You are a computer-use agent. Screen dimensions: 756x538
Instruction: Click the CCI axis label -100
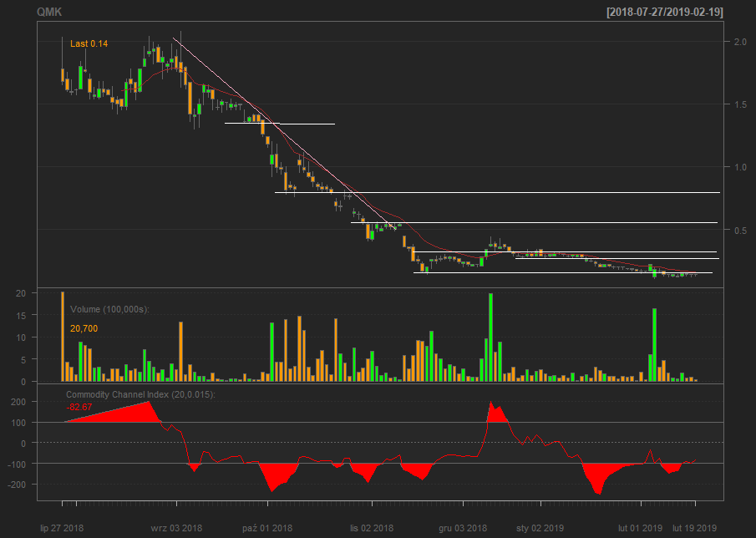click(x=17, y=464)
